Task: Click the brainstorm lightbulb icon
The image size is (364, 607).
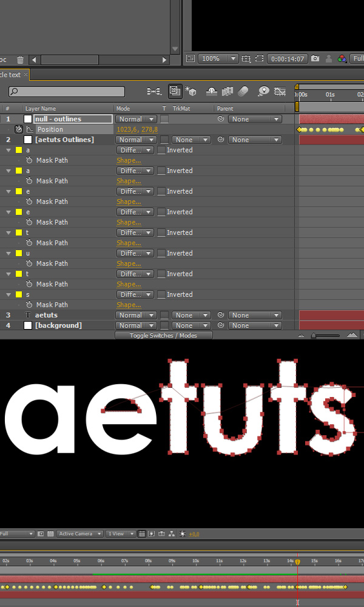Action: click(264, 92)
